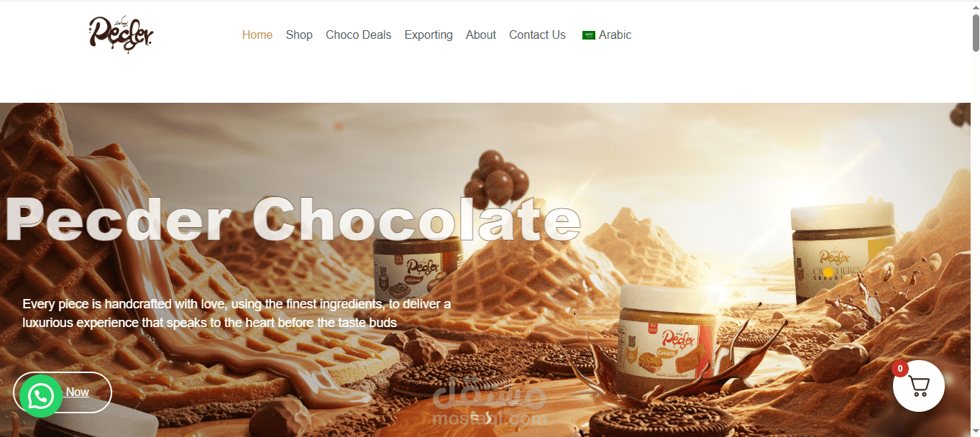Open the Shop page from navigation
This screenshot has width=980, height=437.
pyautogui.click(x=299, y=34)
